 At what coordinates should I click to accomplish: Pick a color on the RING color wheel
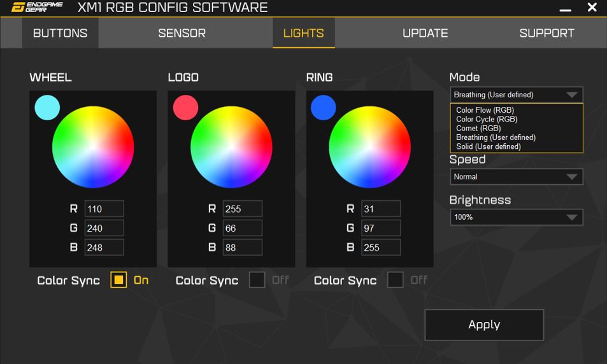369,147
